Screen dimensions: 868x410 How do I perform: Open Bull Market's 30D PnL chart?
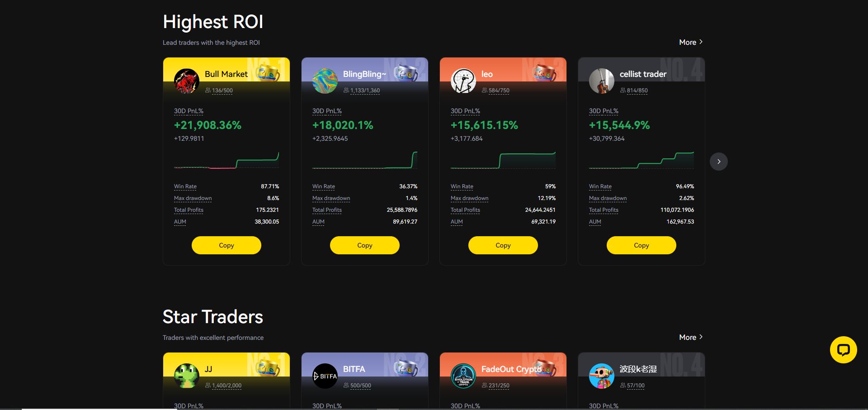tap(226, 161)
